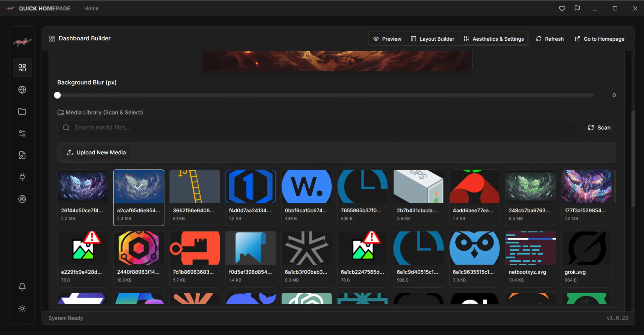Click the Refresh button
Viewport: 644px width, 335px height.
pyautogui.click(x=550, y=39)
